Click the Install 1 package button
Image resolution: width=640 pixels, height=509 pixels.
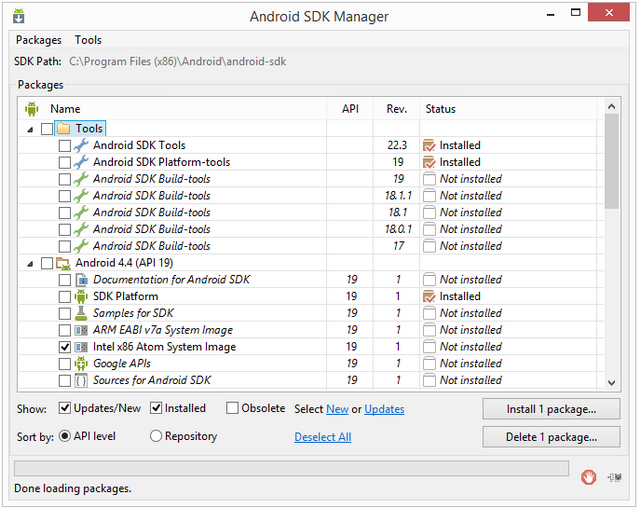551,409
